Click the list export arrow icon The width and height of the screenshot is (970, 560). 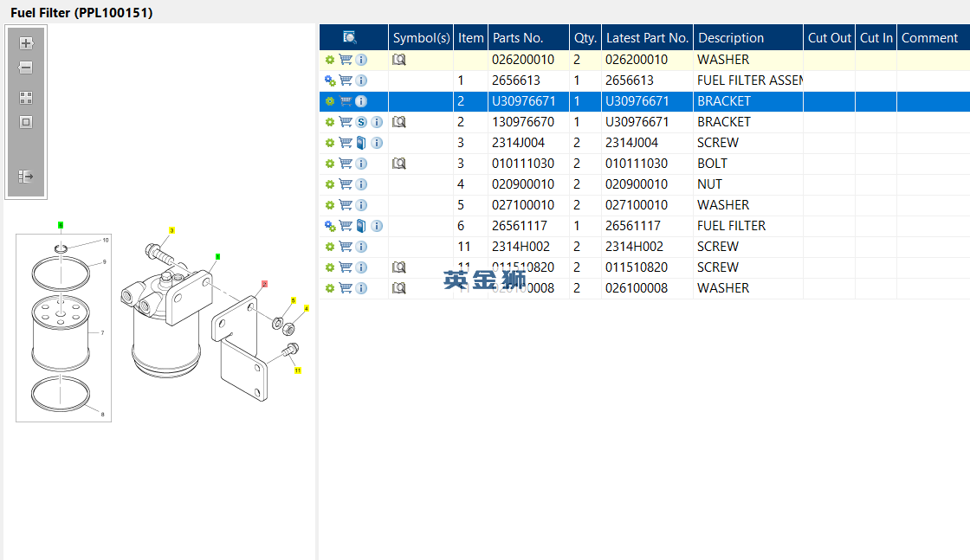coord(26,177)
